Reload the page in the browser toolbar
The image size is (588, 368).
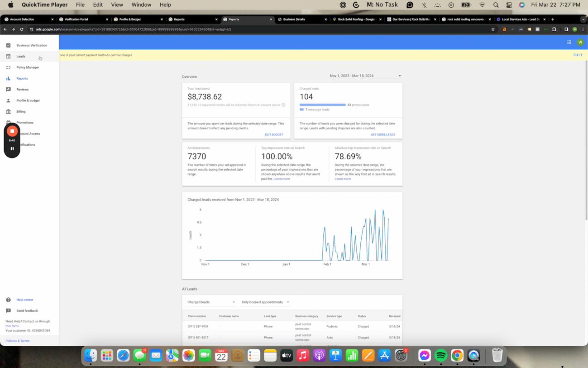(21, 29)
